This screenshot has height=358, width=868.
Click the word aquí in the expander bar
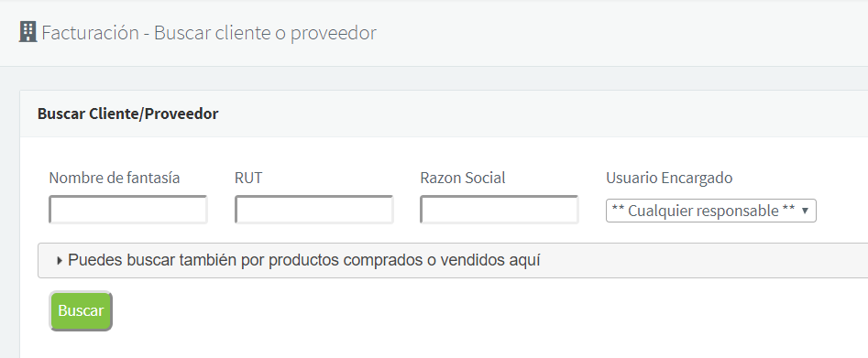pyautogui.click(x=524, y=260)
